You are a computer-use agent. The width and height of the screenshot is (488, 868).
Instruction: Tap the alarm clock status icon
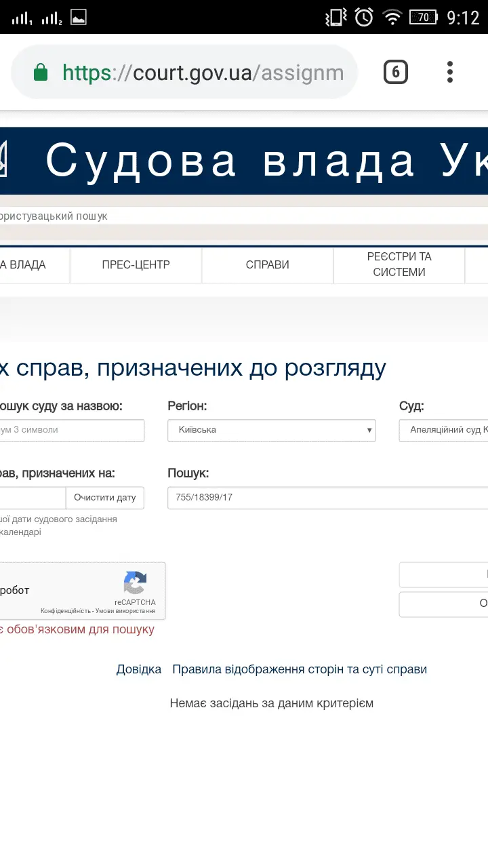pos(364,17)
